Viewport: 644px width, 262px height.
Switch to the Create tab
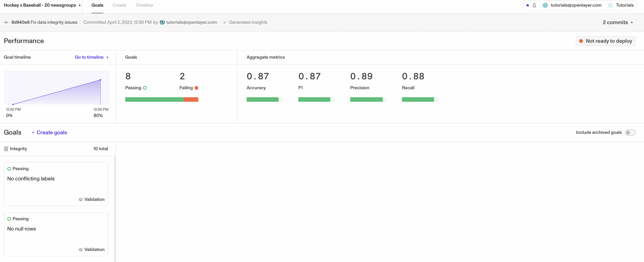119,5
